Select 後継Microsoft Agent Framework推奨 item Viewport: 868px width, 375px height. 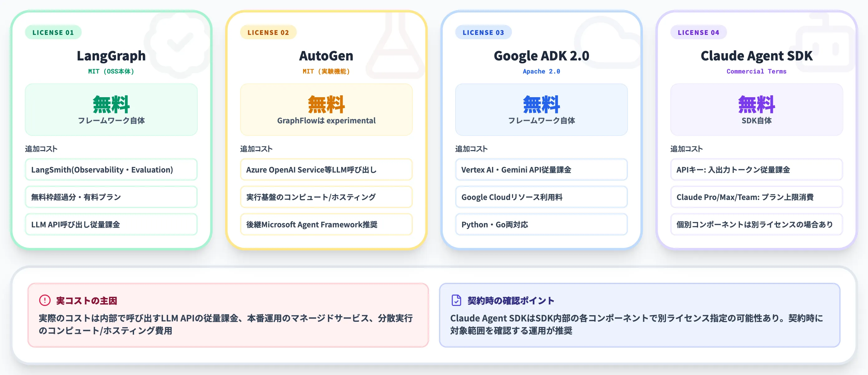(x=326, y=224)
